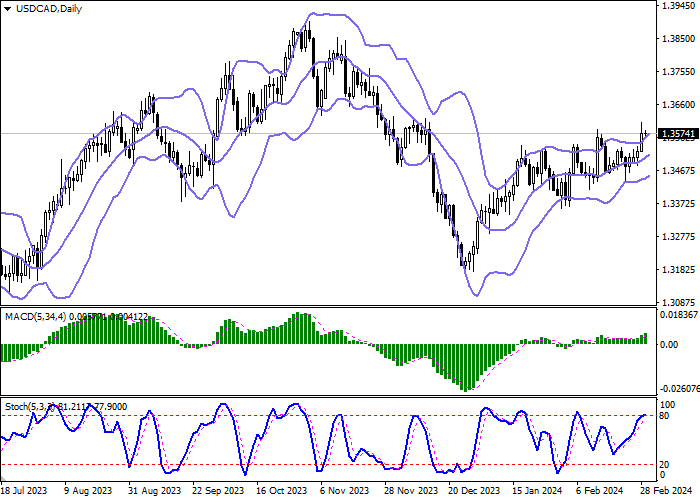Click Stochastic scale value 20
The image size is (700, 500).
coord(664,465)
